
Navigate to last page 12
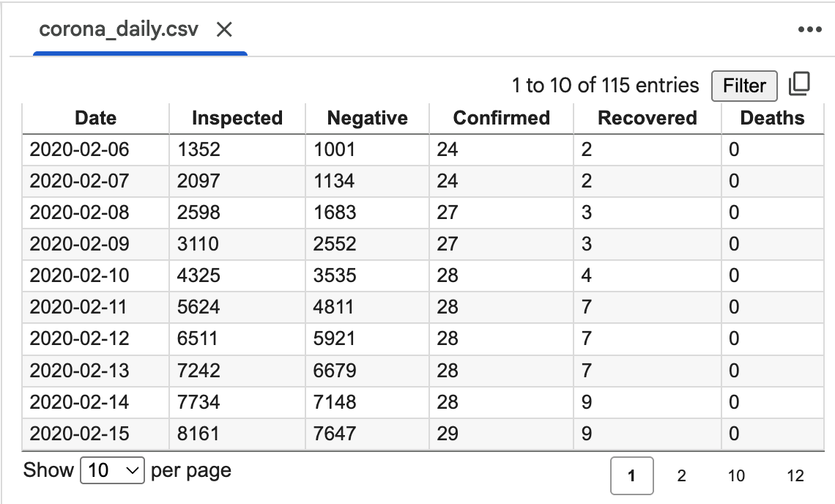(795, 476)
